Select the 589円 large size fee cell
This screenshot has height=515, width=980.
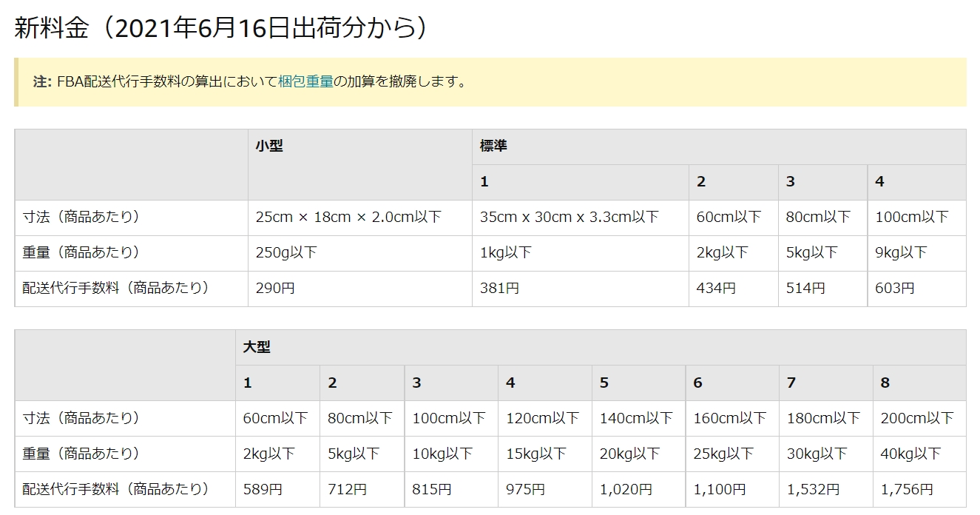(263, 489)
